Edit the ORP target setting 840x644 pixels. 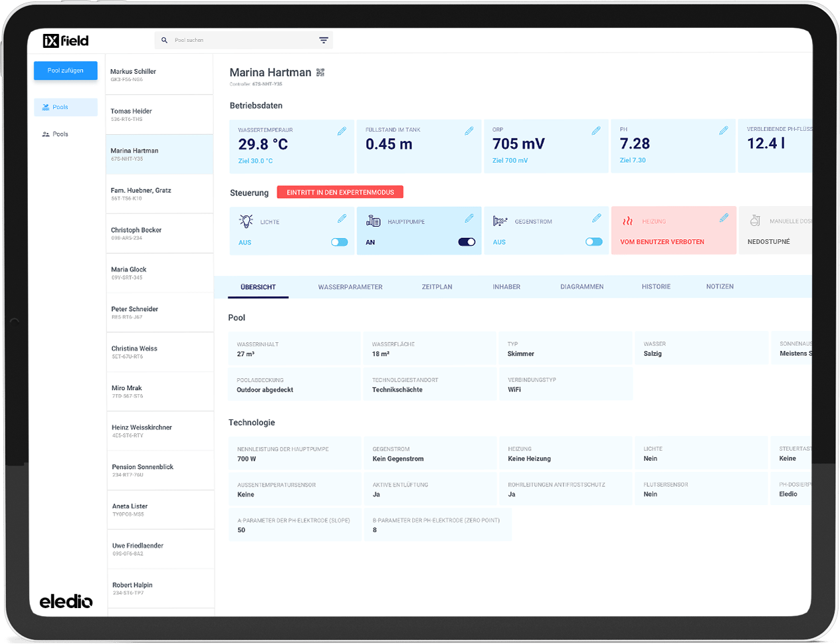(596, 131)
